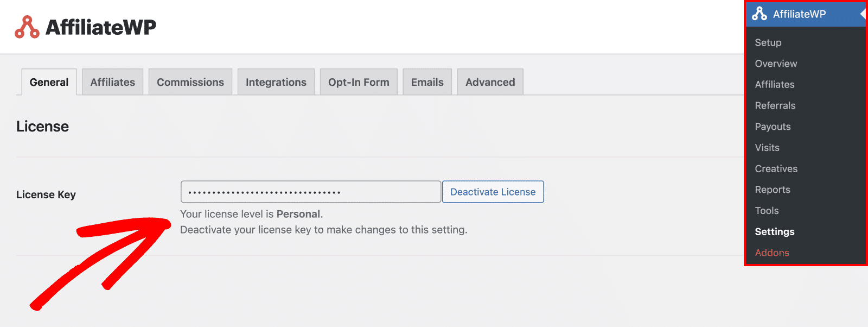The width and height of the screenshot is (868, 327).
Task: Click the red Addons link in sidebar
Action: click(772, 253)
